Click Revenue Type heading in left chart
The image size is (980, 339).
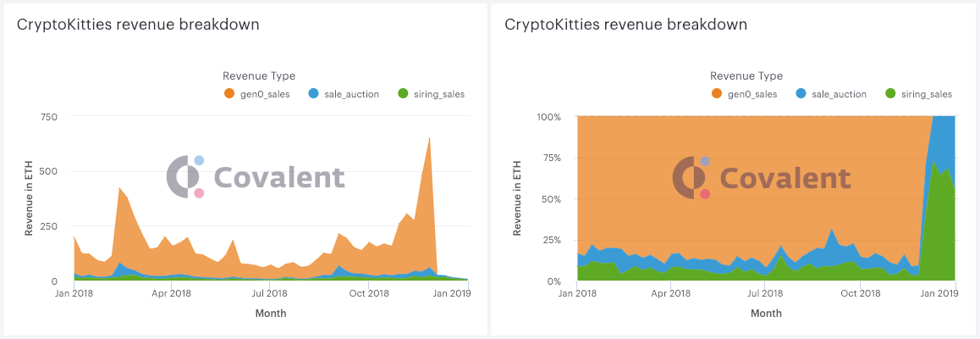259,75
